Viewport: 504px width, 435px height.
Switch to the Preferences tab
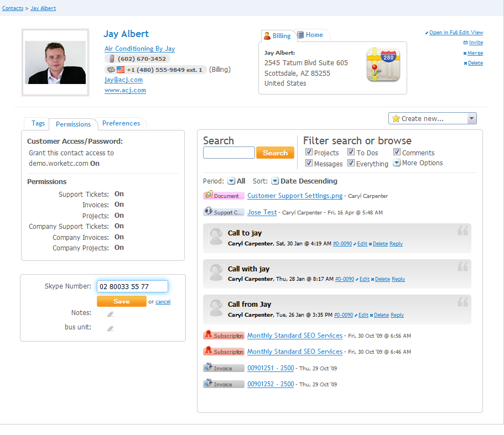(121, 123)
